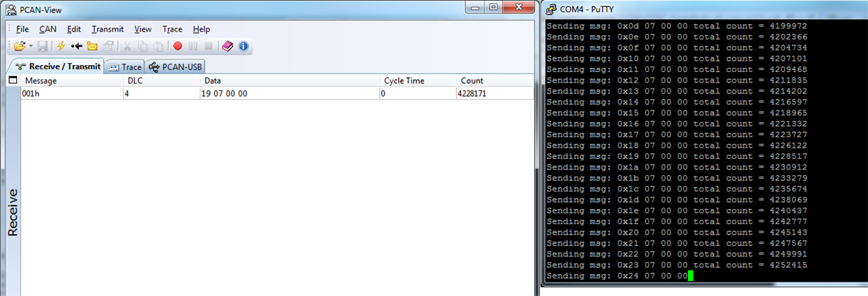
Task: Sort by the DLC column header
Action: 162,81
